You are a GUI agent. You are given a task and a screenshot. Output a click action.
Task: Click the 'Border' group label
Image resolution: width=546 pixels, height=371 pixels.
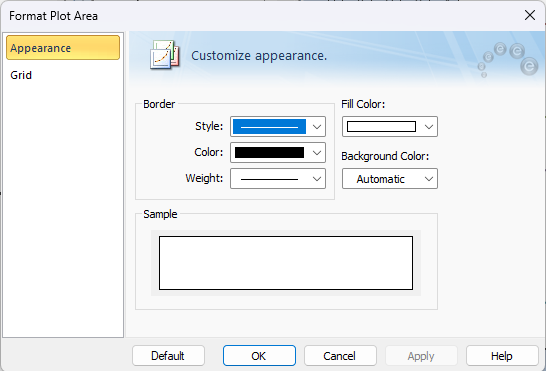point(159,104)
